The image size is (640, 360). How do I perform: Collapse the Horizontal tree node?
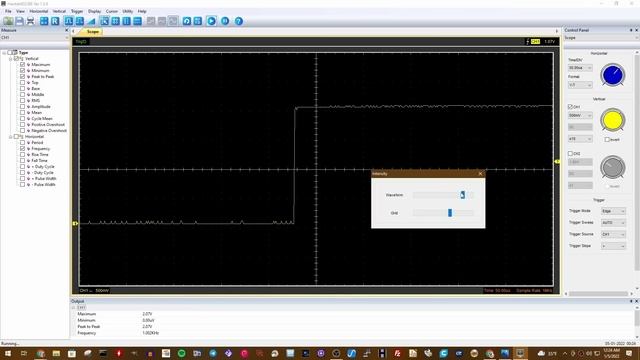(x=11, y=137)
